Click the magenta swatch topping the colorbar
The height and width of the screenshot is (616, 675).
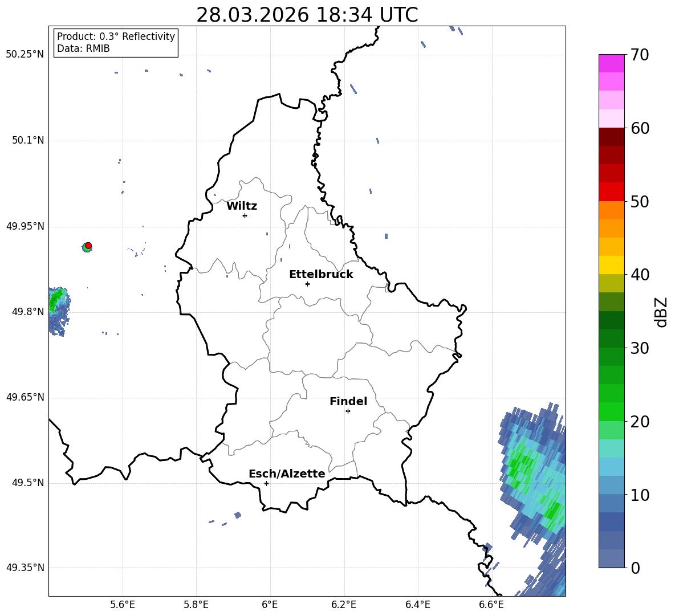click(x=611, y=63)
